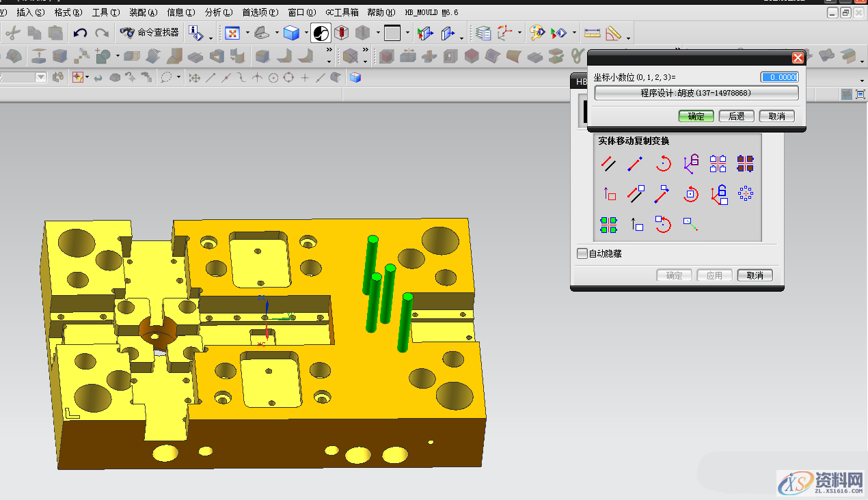Click the 程序设计:胡波 wide button
This screenshot has height=500, width=868.
pos(696,93)
